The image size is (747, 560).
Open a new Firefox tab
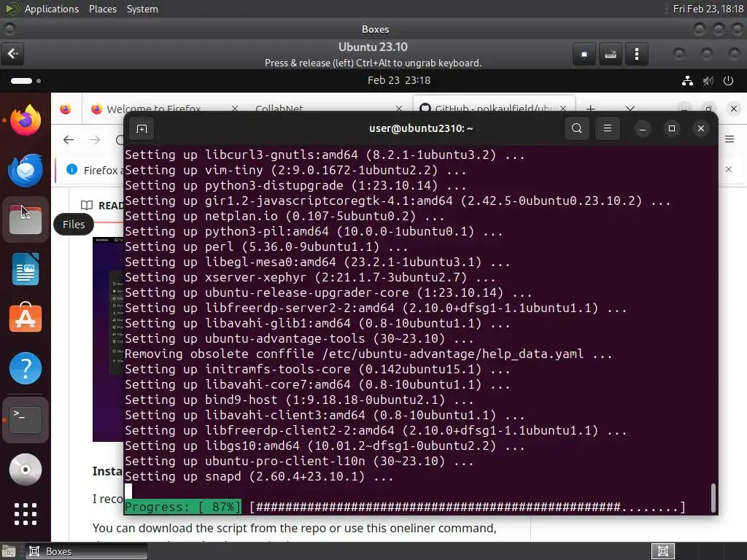590,109
